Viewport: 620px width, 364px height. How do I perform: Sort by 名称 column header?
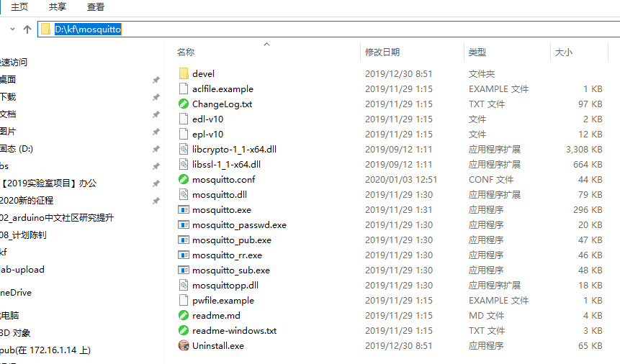pos(186,53)
